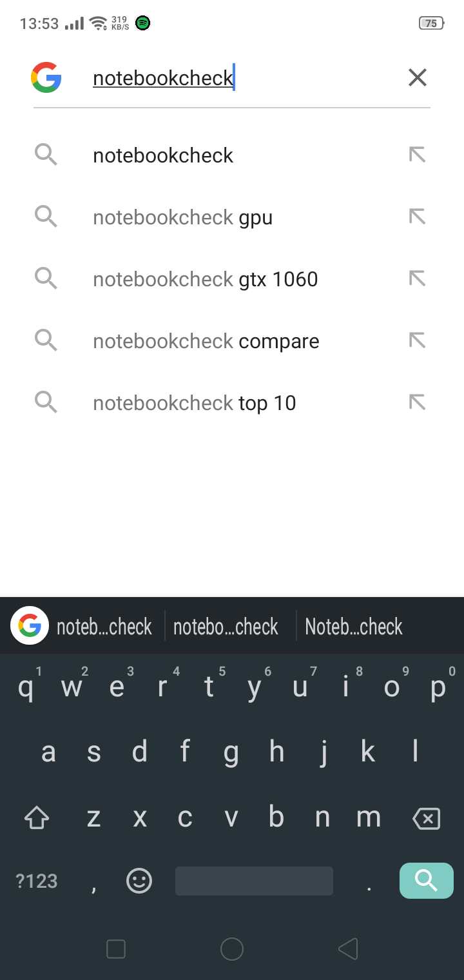Tap the search input field text
Screen dimensions: 464x980
(x=163, y=78)
